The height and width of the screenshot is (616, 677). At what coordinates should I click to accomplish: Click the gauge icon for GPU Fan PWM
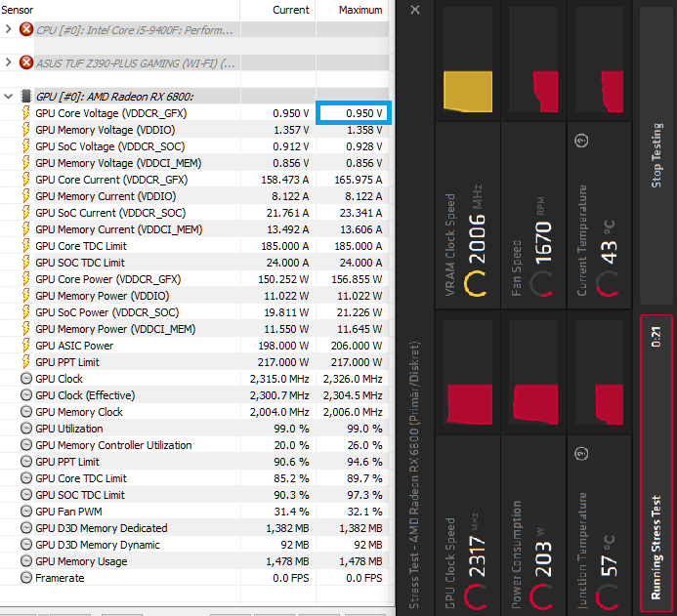(x=26, y=512)
